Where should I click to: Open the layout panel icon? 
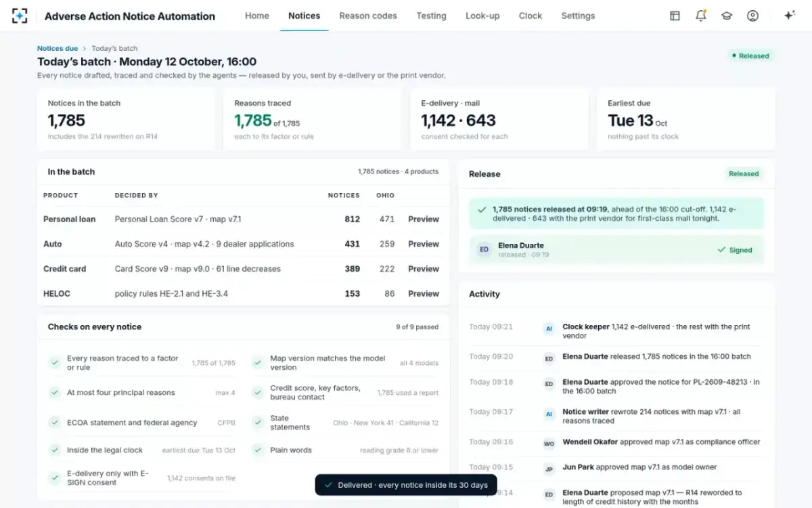(x=675, y=16)
